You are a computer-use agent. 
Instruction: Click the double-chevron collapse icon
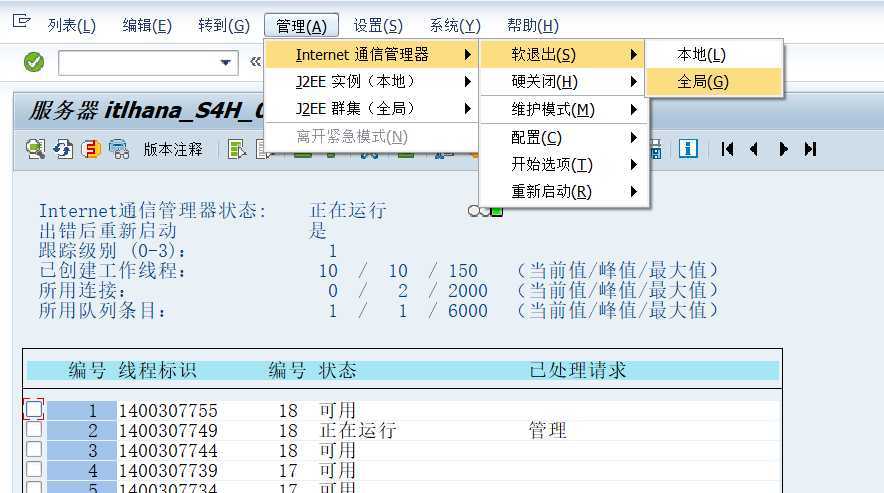pos(255,61)
